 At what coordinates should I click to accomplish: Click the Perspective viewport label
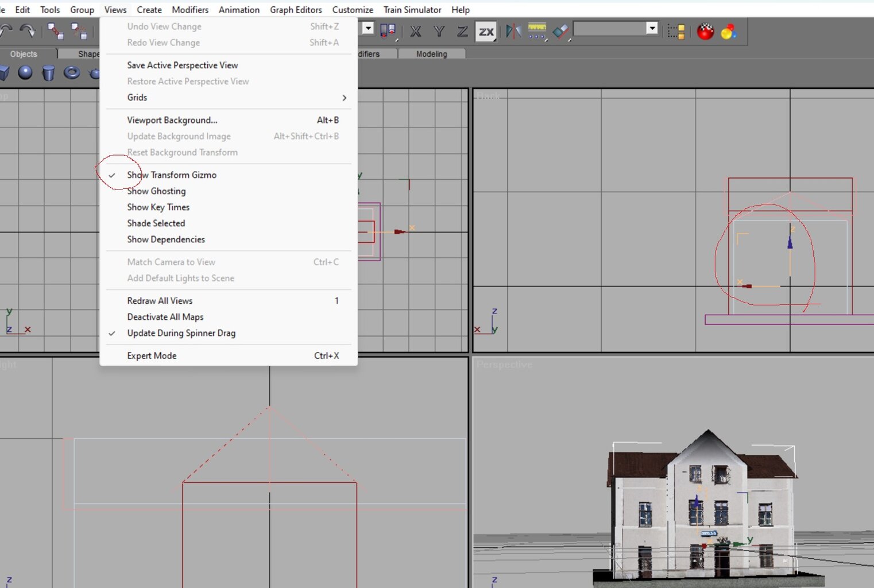pyautogui.click(x=504, y=365)
